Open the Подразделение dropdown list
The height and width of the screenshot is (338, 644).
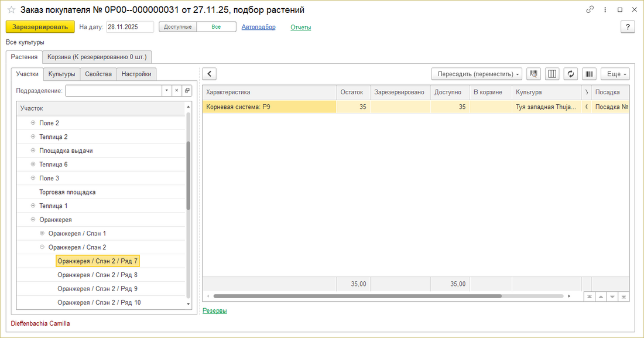click(167, 90)
